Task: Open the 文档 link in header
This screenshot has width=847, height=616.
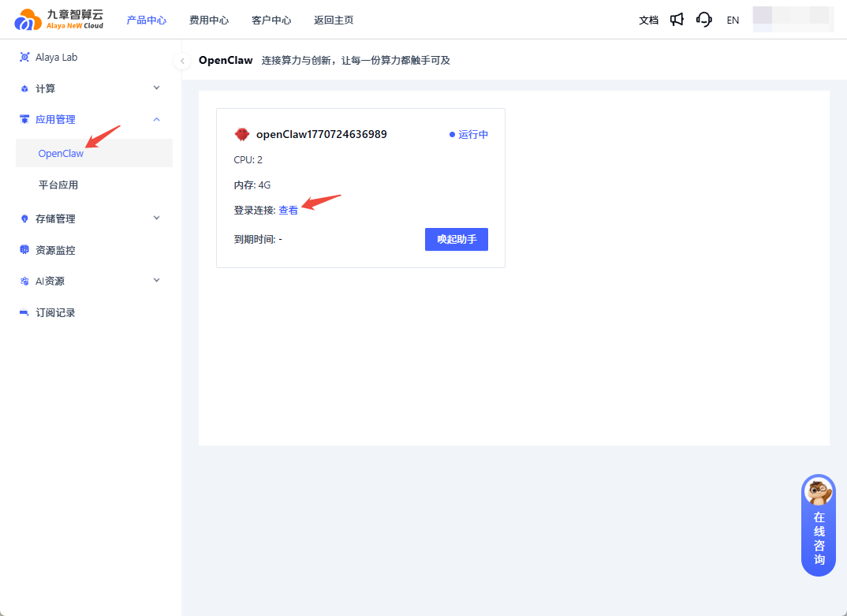Action: point(649,20)
